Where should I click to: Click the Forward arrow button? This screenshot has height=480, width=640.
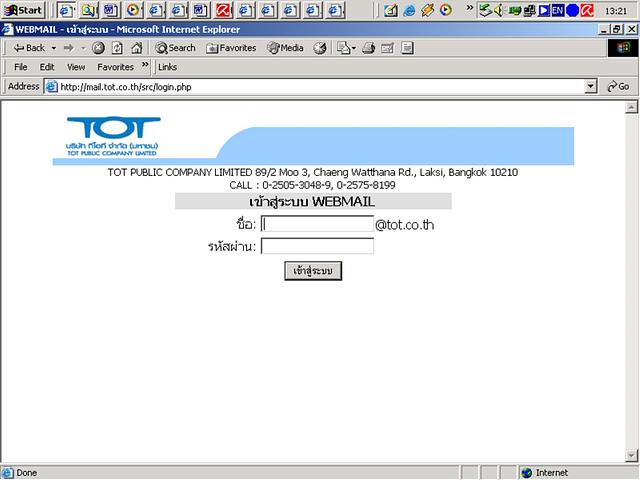click(x=68, y=48)
